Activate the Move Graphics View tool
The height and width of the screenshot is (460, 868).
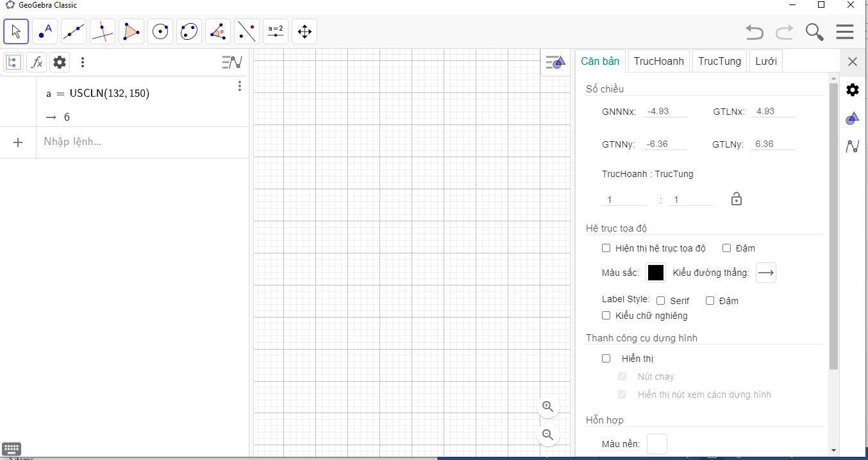click(305, 31)
